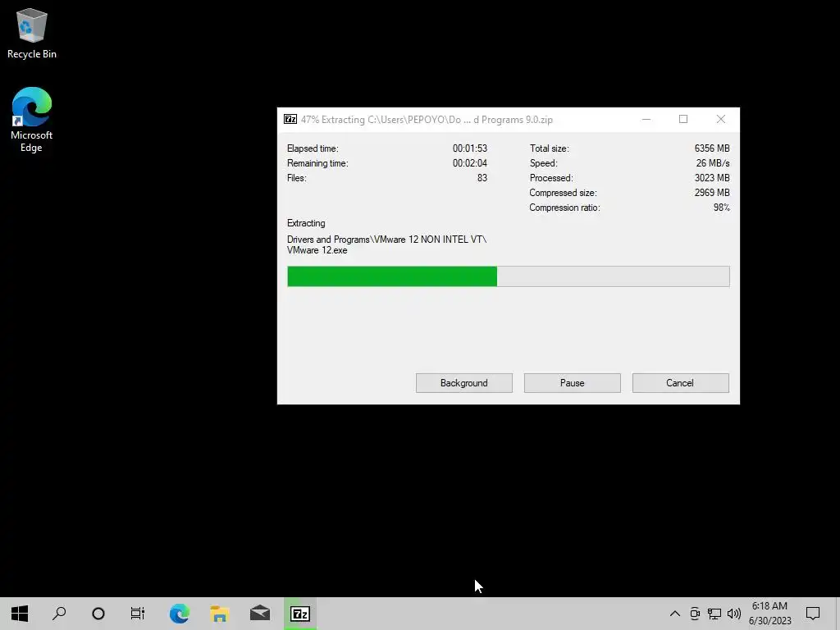Click the title text 47% Extracting
The height and width of the screenshot is (630, 840).
[333, 120]
